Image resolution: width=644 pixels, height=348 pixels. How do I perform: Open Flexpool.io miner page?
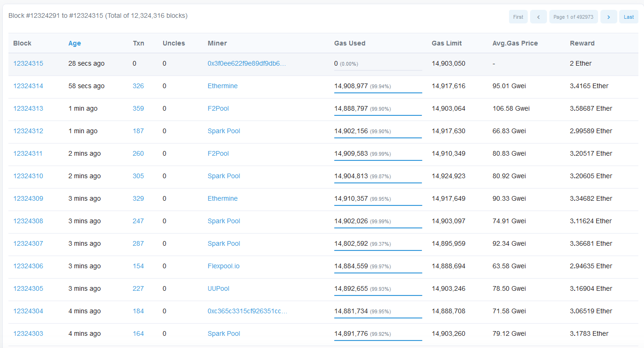(224, 266)
